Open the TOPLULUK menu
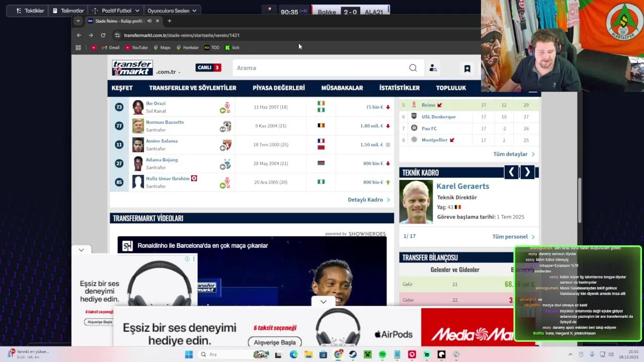Screen dimensions: 644x362 pos(451,88)
